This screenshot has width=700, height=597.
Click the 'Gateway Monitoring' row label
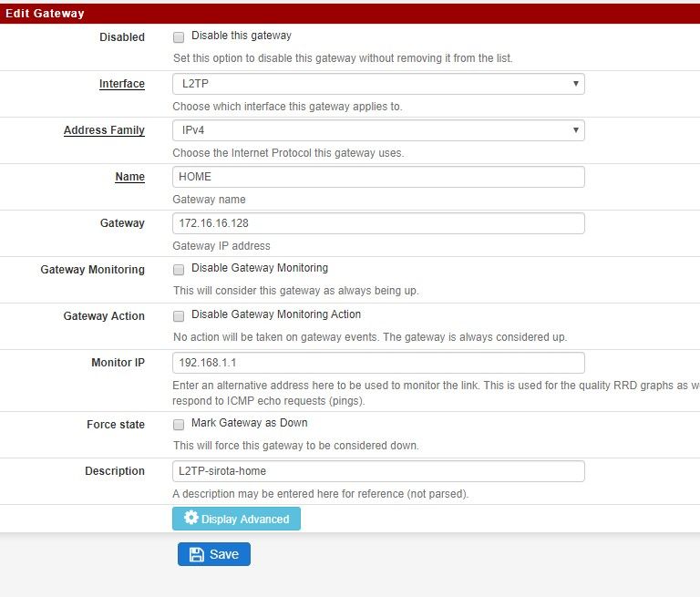(92, 269)
